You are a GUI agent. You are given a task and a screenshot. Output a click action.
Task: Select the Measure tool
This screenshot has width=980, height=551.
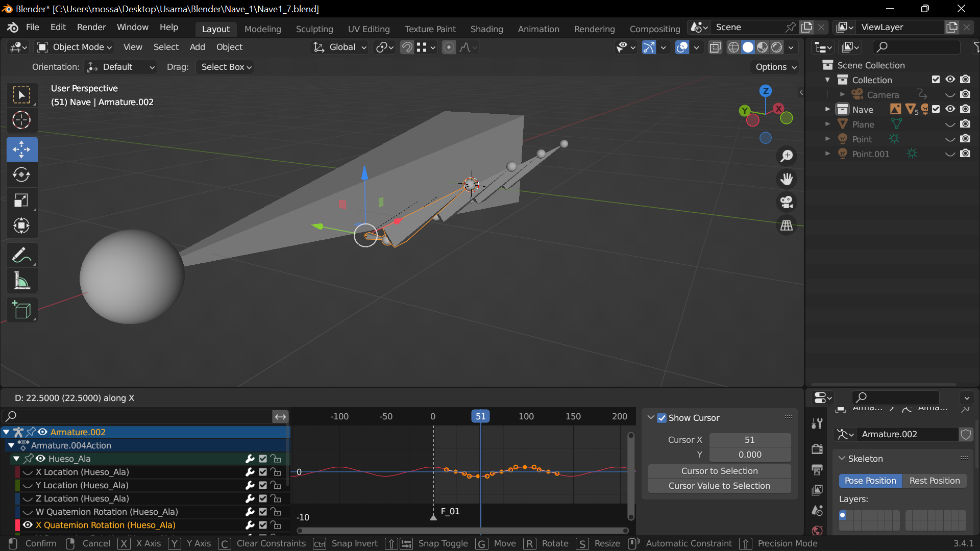pyautogui.click(x=21, y=281)
